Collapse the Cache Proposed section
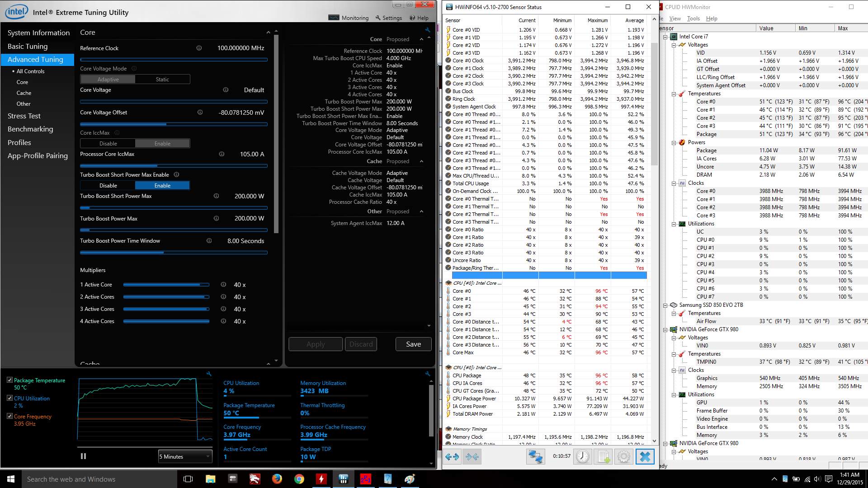 pos(421,161)
